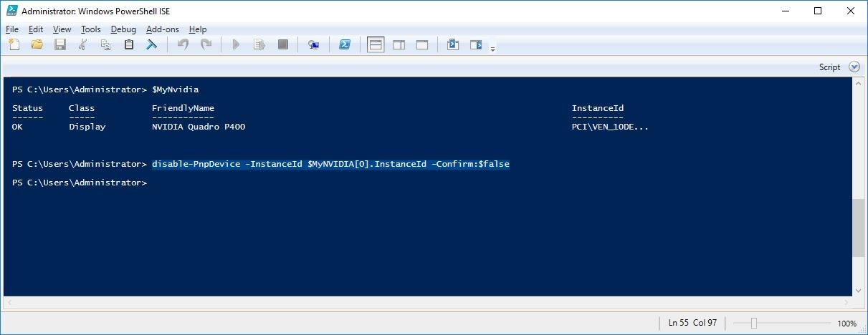Click NVIDIA Quadro P400 text
The image size is (868, 335).
tap(199, 127)
